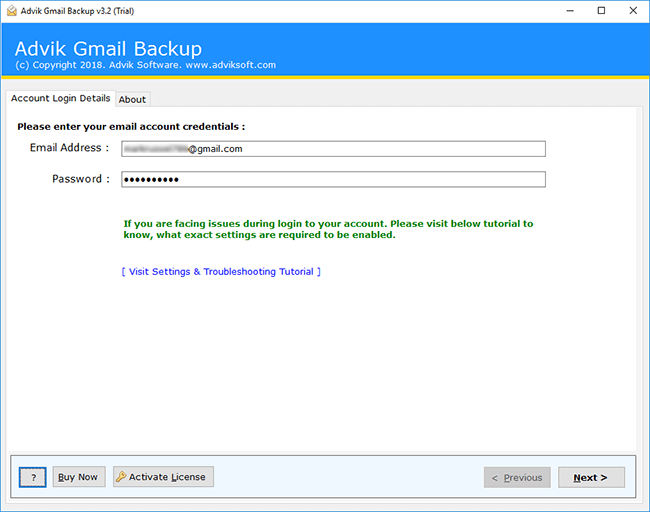The height and width of the screenshot is (512, 650).
Task: Open help with the question mark button
Action: pos(33,477)
